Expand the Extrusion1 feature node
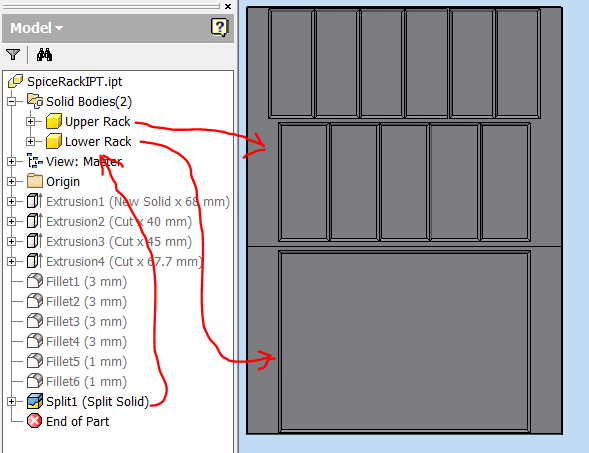Screen dimensions: 589x453 12,201
